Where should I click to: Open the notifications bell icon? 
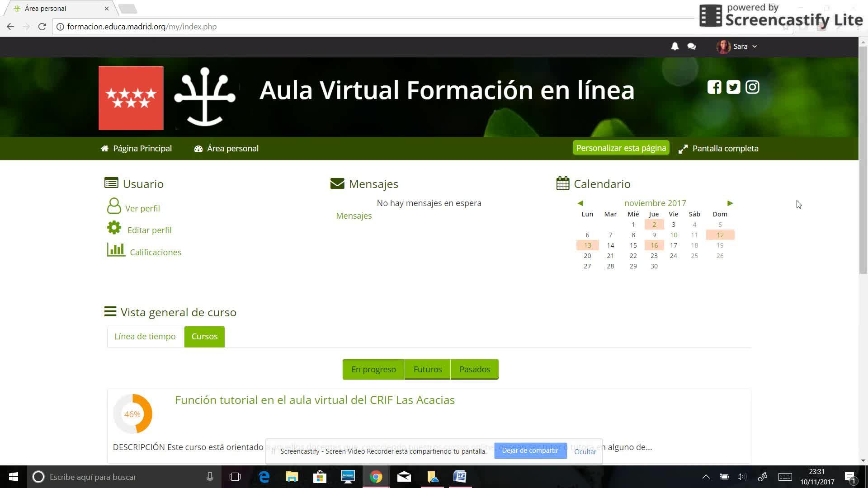675,46
